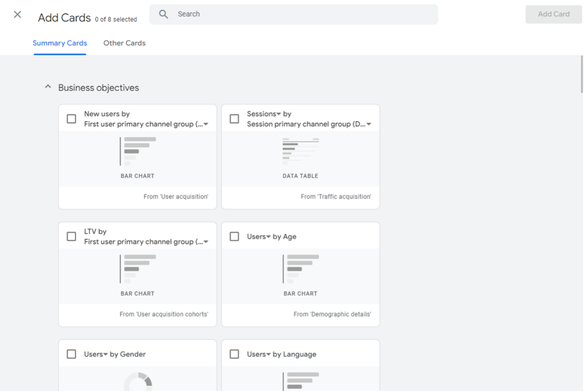
Task: Click the Add Card button
Action: [x=554, y=14]
